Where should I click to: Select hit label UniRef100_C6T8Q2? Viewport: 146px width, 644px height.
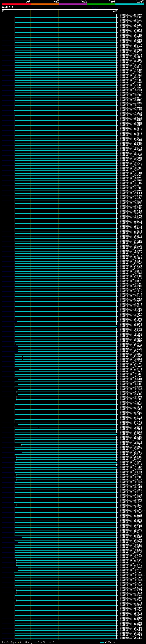click(x=131, y=319)
